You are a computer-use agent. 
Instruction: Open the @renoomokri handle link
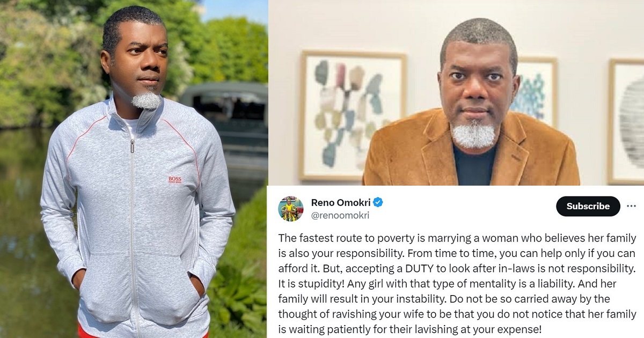(340, 216)
